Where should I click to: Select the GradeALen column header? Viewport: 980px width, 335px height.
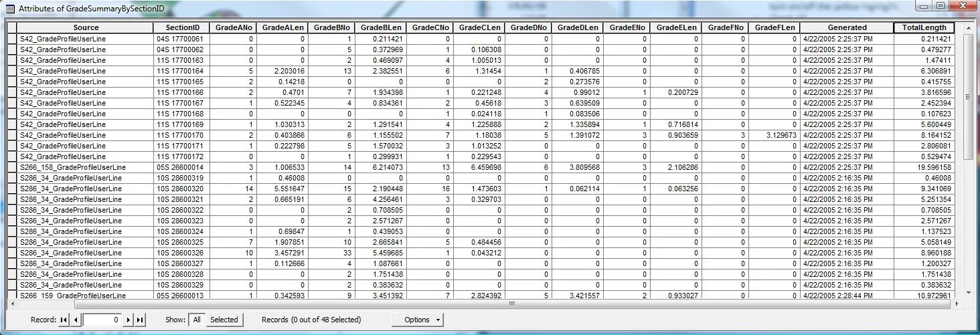tap(282, 27)
